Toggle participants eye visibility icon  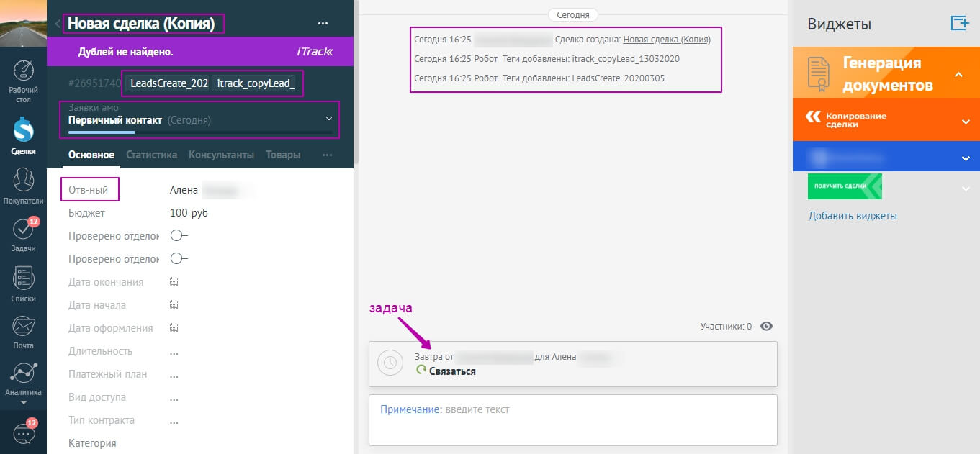(x=767, y=327)
